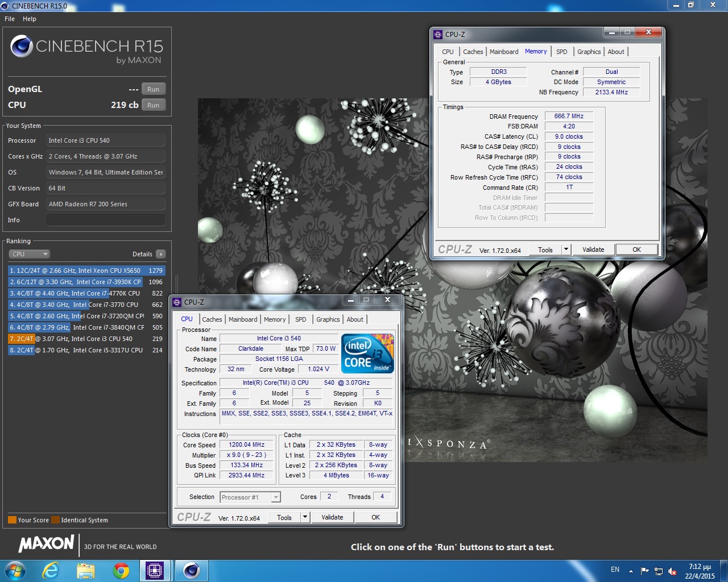
Task: Select ranking entry 6 Core i7-3840QM
Action: pyautogui.click(x=86, y=327)
